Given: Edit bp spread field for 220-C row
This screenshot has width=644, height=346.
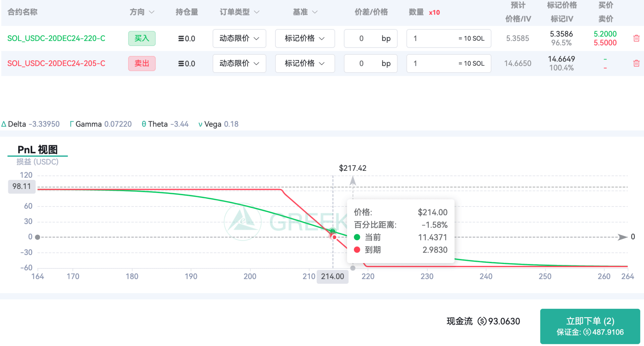Looking at the screenshot, I should 371,38.
